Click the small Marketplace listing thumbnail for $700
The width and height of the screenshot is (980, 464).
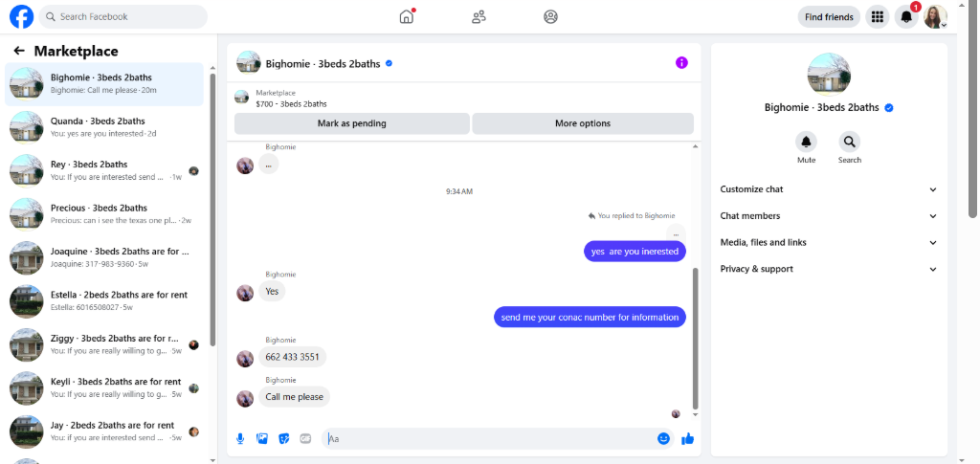241,98
